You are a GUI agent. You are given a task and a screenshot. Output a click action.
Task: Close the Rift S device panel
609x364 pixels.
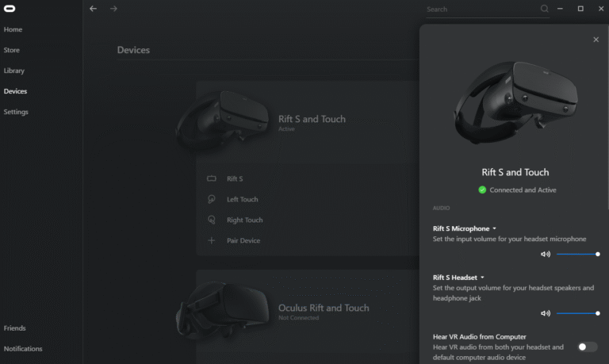coord(596,40)
